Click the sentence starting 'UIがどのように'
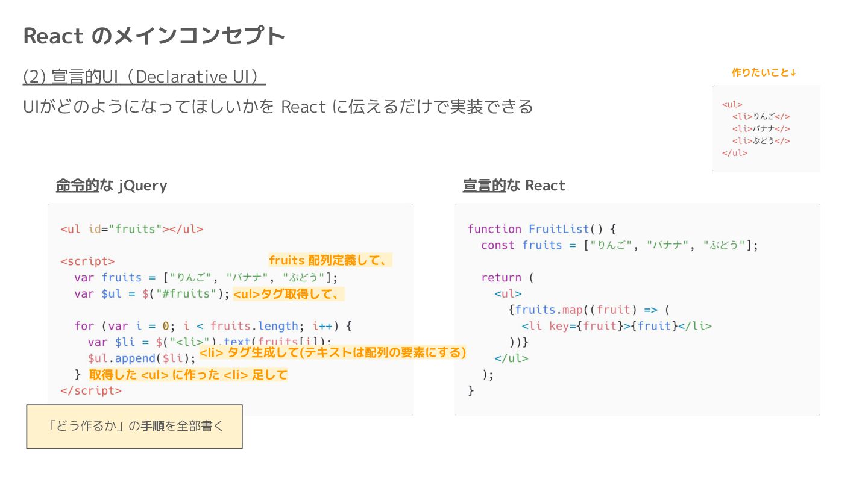This screenshot has height=488, width=868. pyautogui.click(x=278, y=107)
